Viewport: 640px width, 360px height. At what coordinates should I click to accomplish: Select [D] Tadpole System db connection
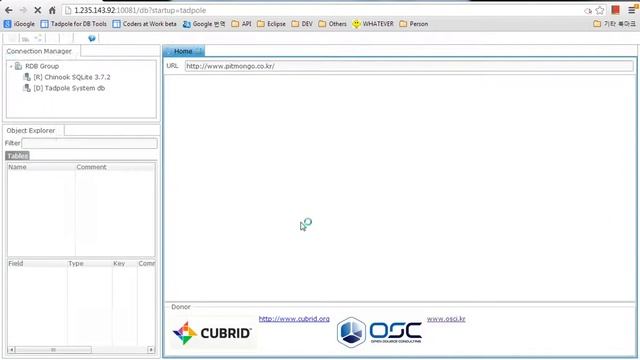(x=69, y=88)
